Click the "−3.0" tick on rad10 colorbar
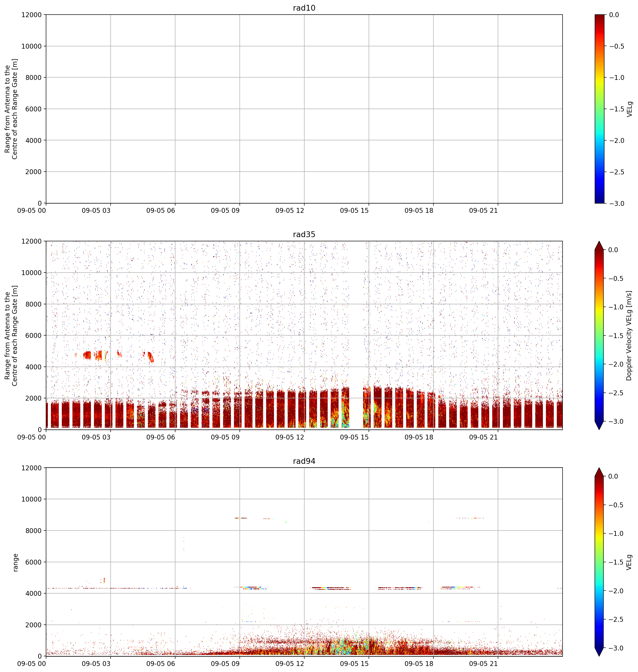The height and width of the screenshot is (672, 638). point(616,204)
